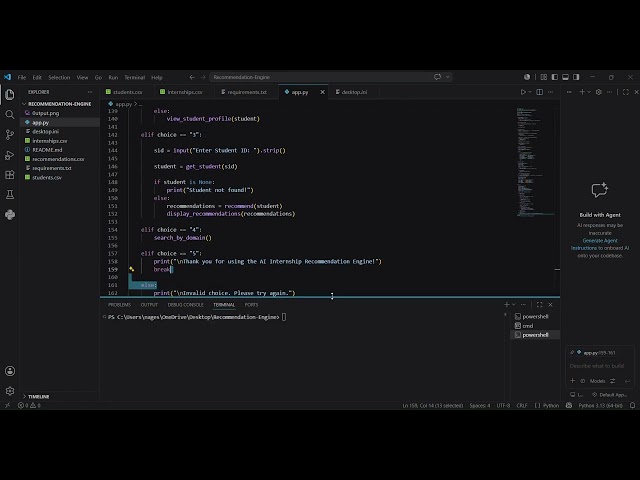Send the chat message arrow
640x480 pixels.
tap(627, 381)
